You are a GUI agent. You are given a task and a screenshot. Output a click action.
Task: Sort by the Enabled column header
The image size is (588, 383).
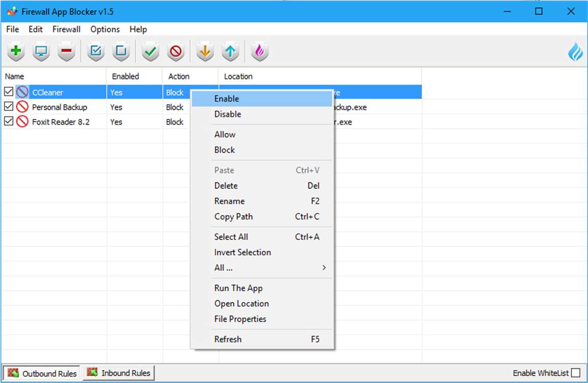click(x=135, y=76)
